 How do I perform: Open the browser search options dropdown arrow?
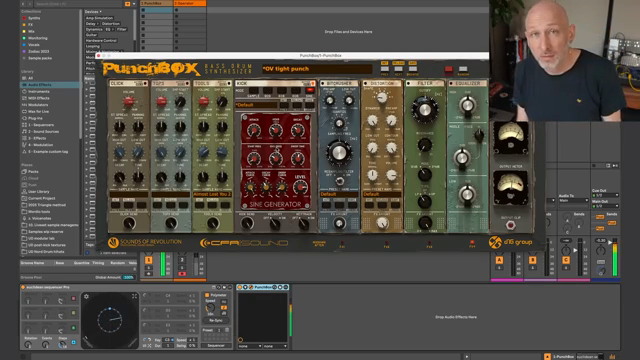coord(134,4)
